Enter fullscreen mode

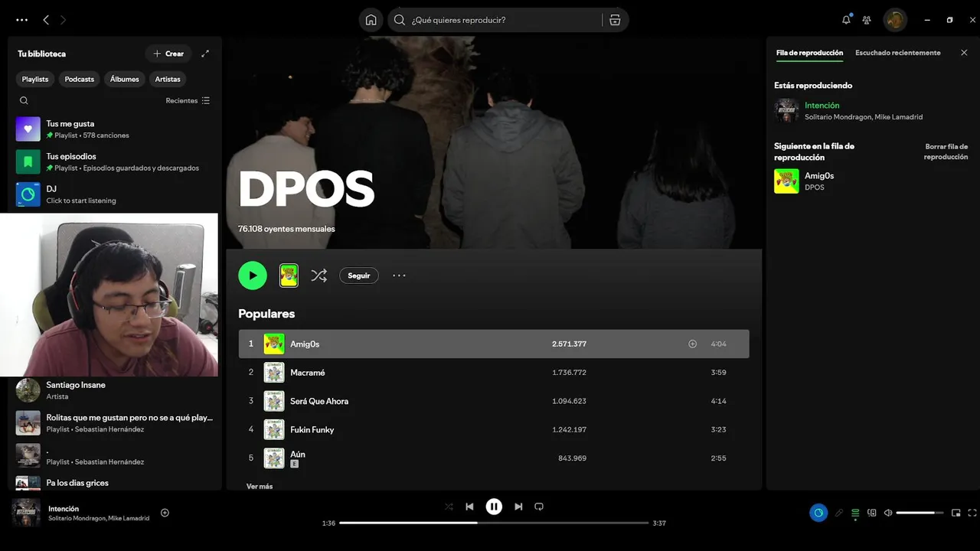tap(972, 513)
